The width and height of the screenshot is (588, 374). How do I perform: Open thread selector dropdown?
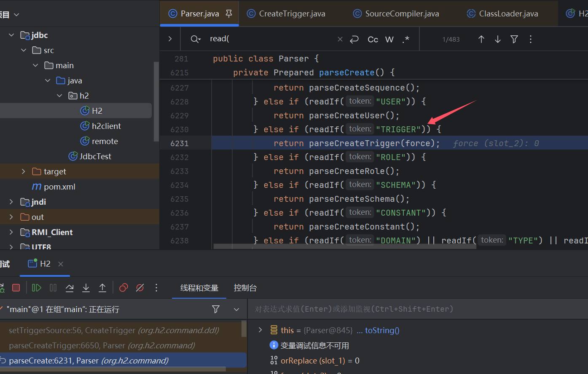(236, 310)
